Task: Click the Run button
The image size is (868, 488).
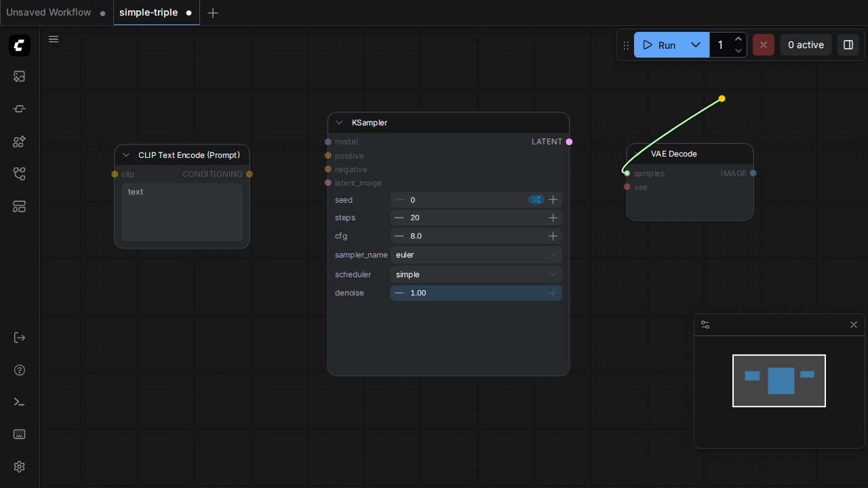Action: 659,45
